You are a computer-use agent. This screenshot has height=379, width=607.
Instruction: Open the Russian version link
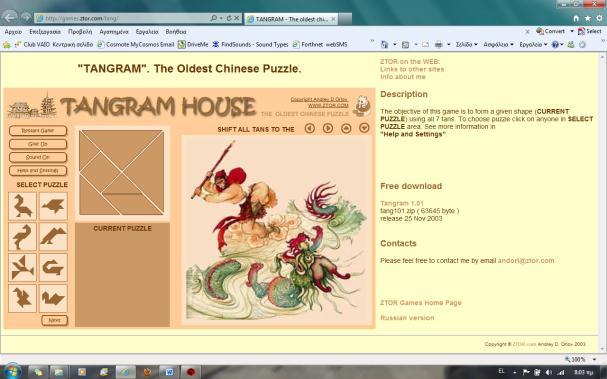point(407,318)
